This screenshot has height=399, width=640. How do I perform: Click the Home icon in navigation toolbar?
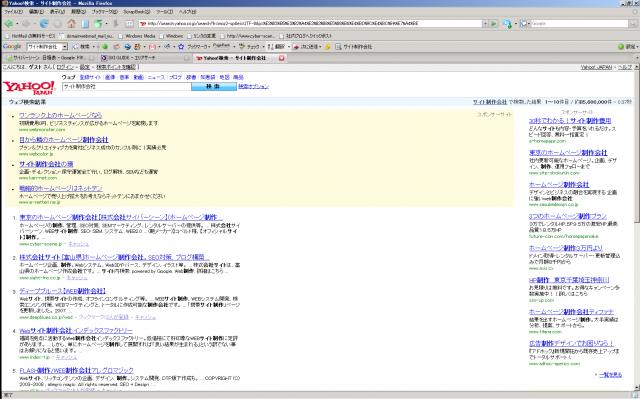[71, 24]
